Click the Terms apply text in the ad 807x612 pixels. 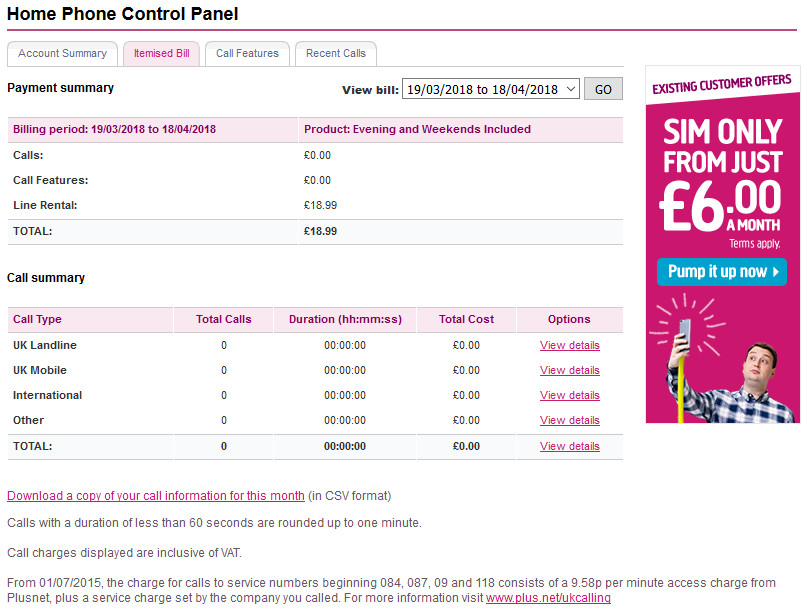(754, 243)
